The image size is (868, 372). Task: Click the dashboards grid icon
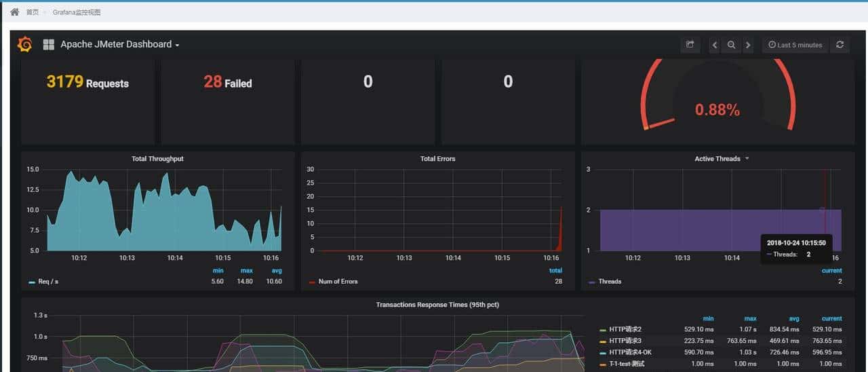[x=49, y=45]
